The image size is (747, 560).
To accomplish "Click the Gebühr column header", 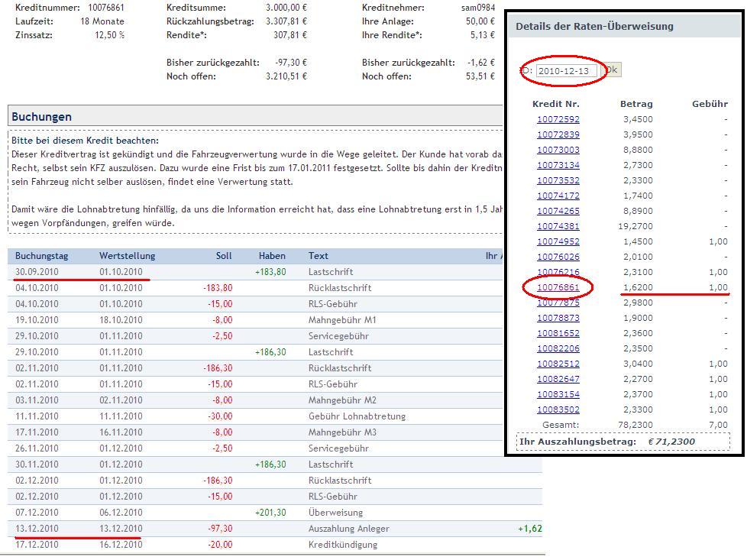I will point(710,104).
